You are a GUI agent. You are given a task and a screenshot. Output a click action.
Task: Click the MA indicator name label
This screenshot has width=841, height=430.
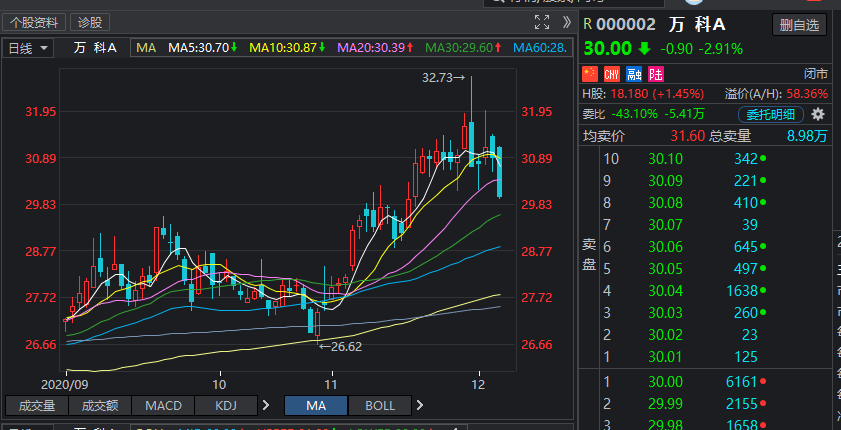tap(146, 48)
